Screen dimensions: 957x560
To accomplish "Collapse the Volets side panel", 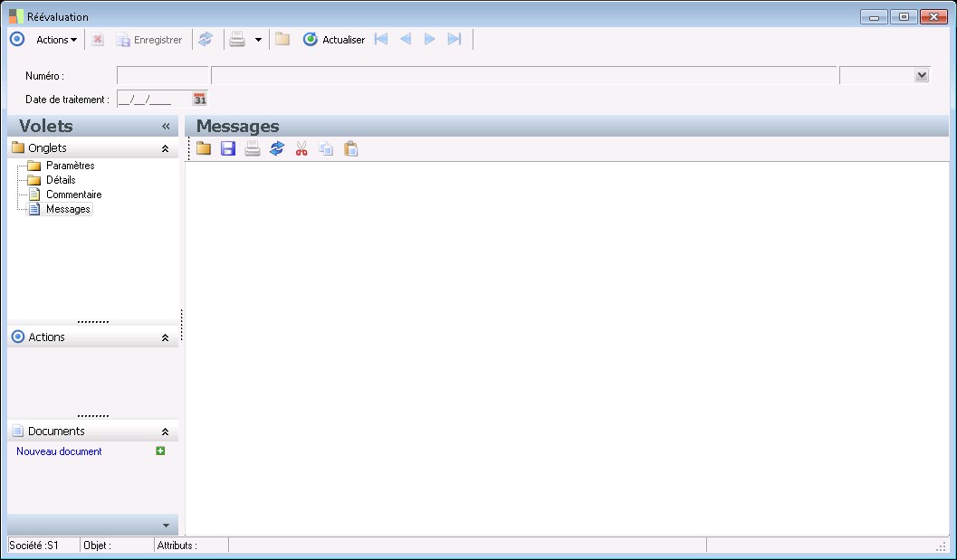I will coord(166,127).
